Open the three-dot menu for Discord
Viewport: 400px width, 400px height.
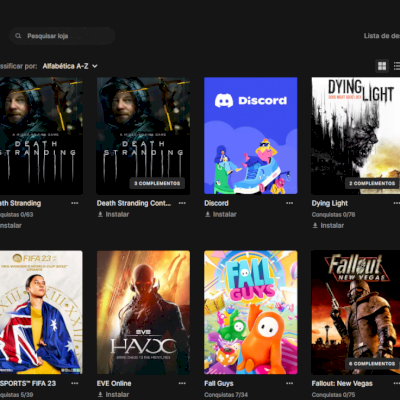(289, 203)
